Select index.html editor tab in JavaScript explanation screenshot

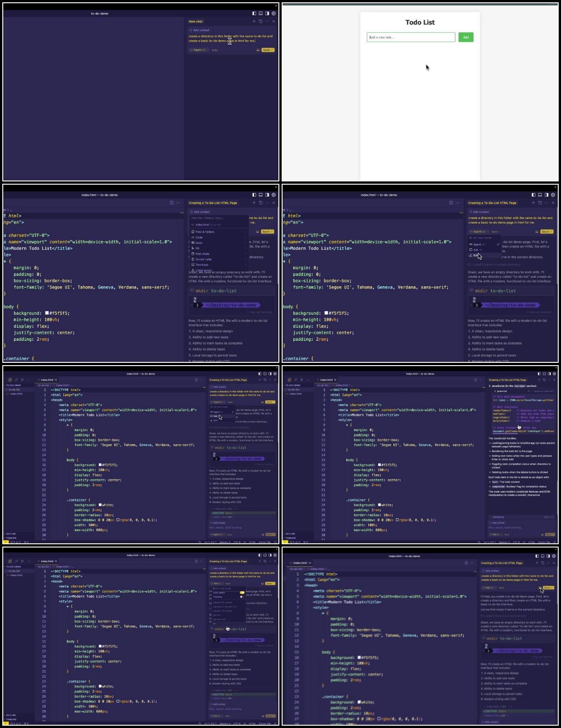coord(326,380)
